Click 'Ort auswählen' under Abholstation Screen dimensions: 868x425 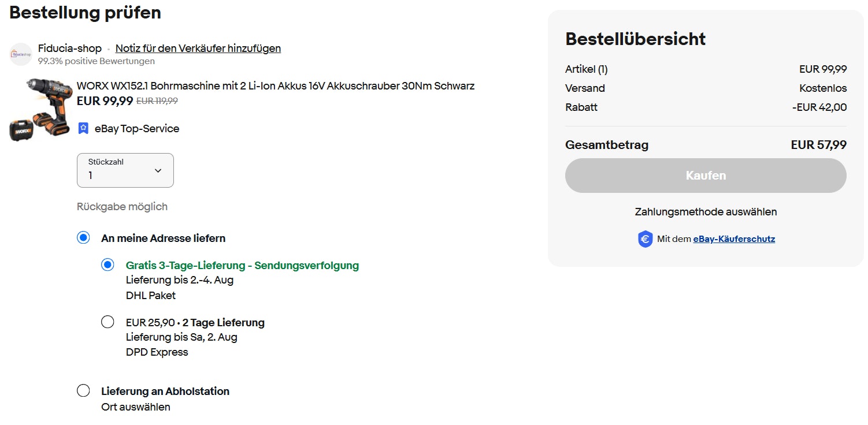click(x=136, y=407)
